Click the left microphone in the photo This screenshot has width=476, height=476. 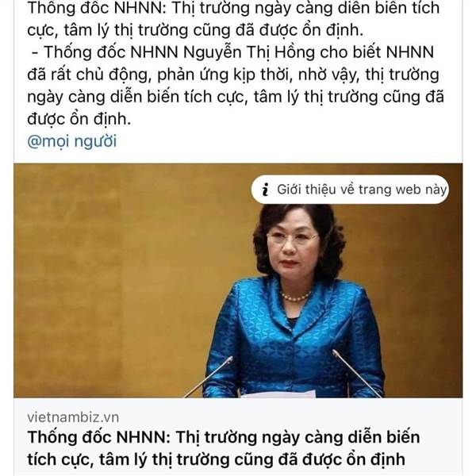pyautogui.click(x=209, y=378)
